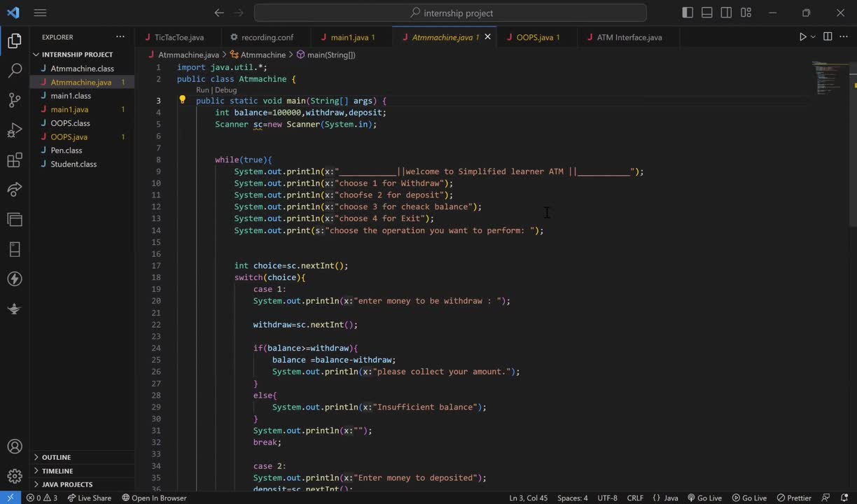
Task: Toggle the Secondary Side Bar layout button
Action: pos(727,13)
